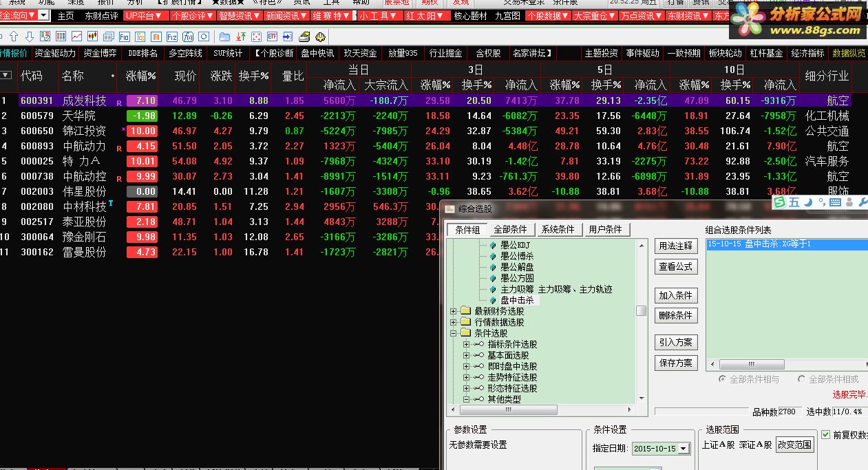Open the f(x) formula manager icon
This screenshot has width=868, height=470.
pyautogui.click(x=188, y=36)
